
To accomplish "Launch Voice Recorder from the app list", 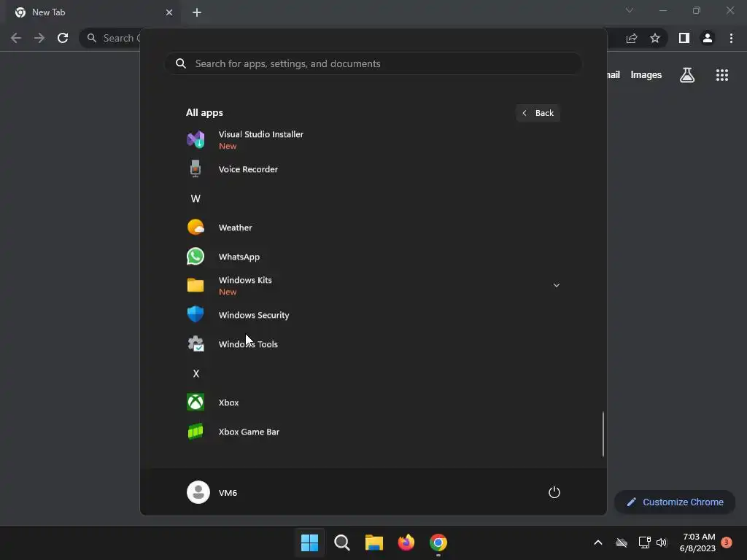I will [x=373, y=169].
